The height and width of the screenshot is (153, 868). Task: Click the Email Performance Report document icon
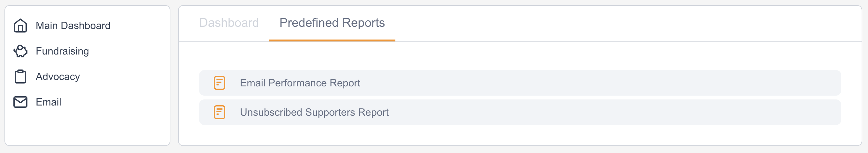(219, 83)
